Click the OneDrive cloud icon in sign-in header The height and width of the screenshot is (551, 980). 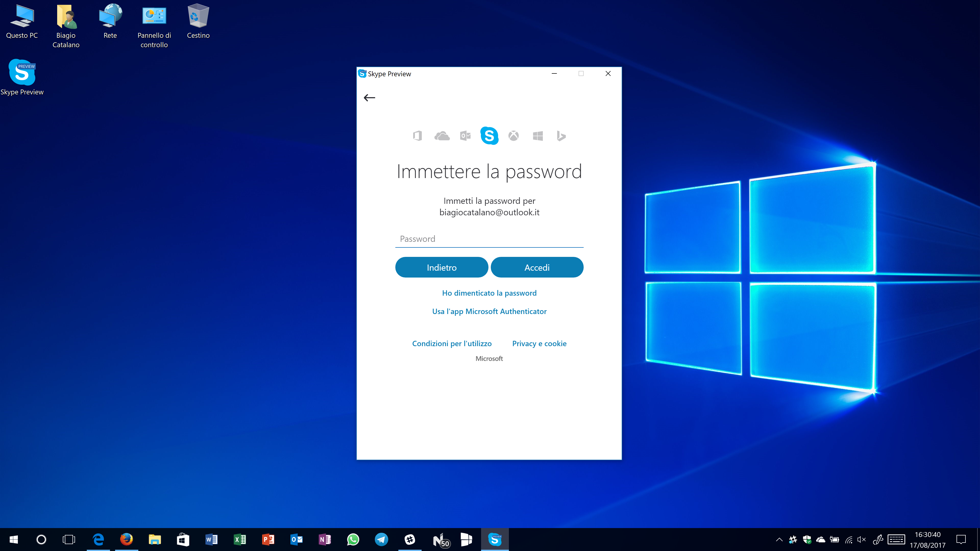tap(442, 136)
